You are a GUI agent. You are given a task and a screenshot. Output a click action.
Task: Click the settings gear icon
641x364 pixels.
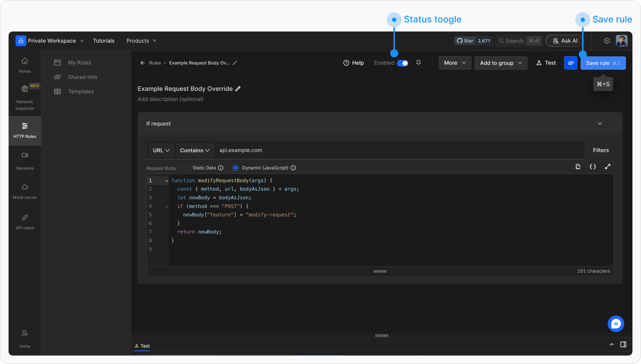pos(607,41)
